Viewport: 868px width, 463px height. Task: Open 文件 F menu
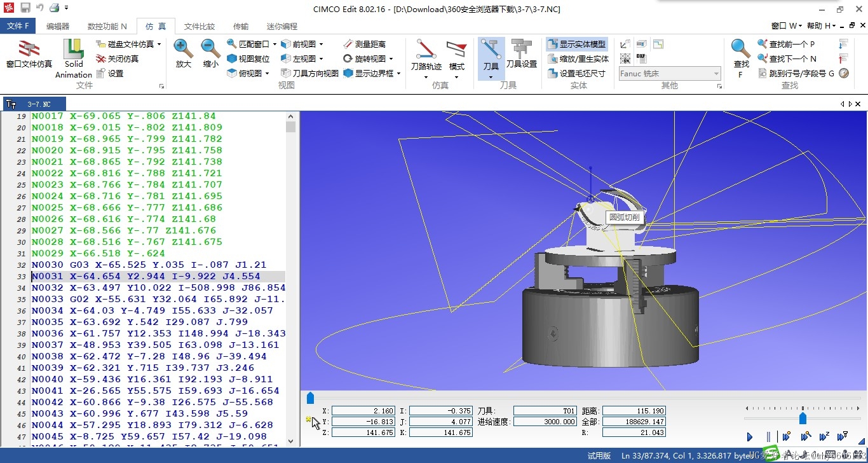[18, 26]
